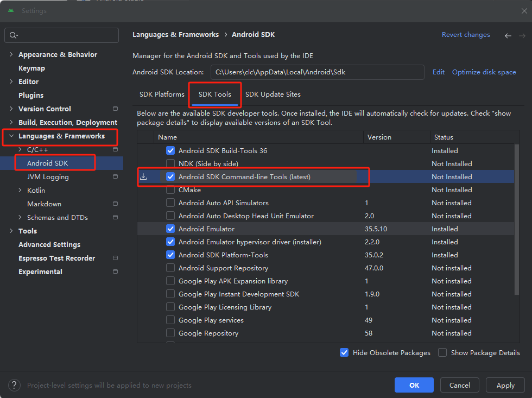Click the search magnifier icon in settings
This screenshot has width=532, height=398.
click(x=12, y=35)
